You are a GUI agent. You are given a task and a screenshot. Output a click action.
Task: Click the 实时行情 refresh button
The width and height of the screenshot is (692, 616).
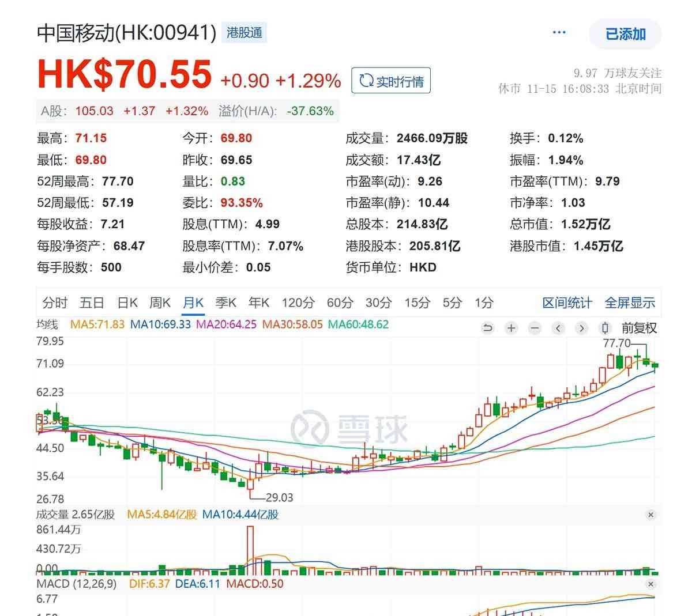[x=391, y=81]
